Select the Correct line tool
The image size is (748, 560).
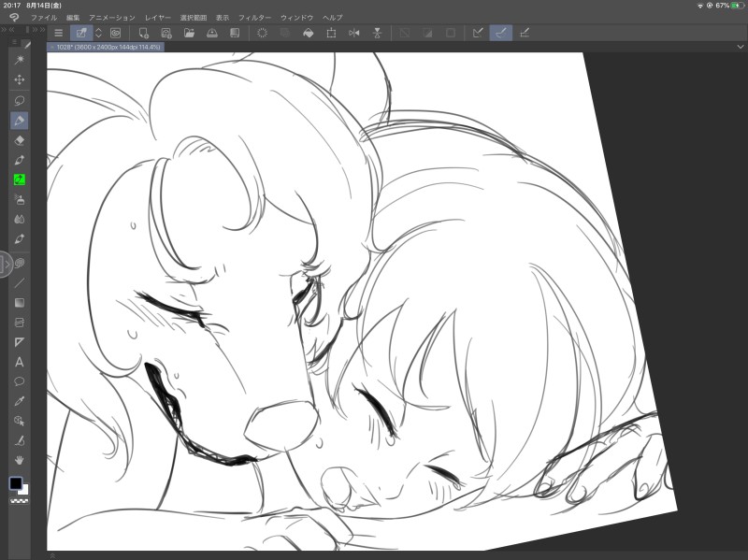[20, 440]
